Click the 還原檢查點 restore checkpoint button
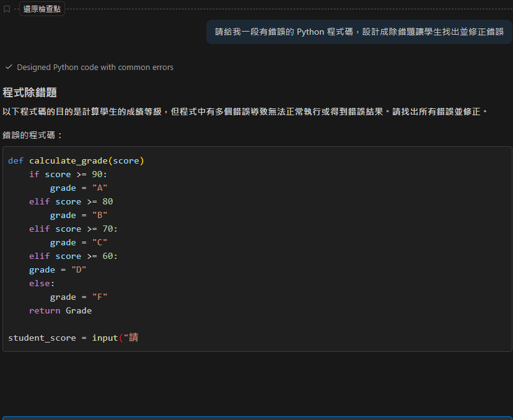Viewport: 513px width, 420px height. click(42, 9)
